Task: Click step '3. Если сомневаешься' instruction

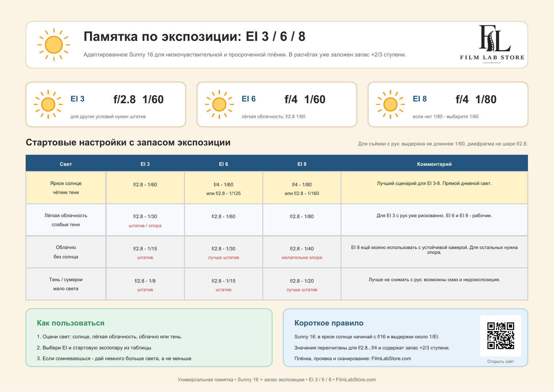Action: point(115,359)
